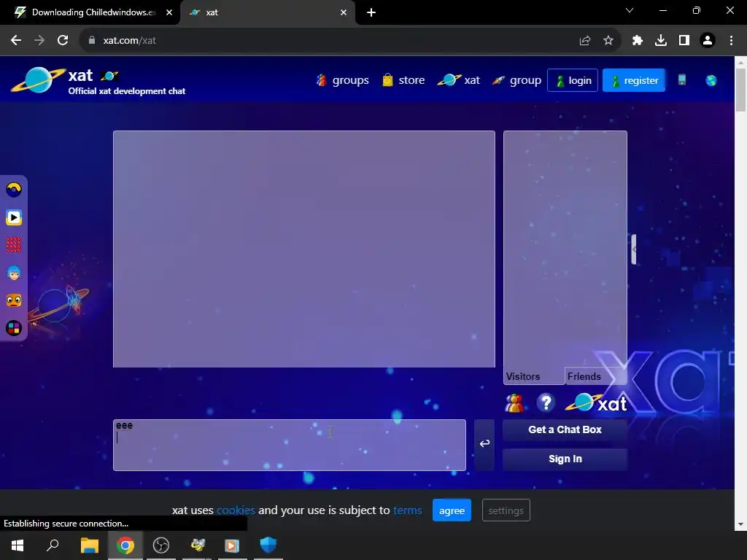Send message with the return arrow button
747x560 pixels.
484,444
